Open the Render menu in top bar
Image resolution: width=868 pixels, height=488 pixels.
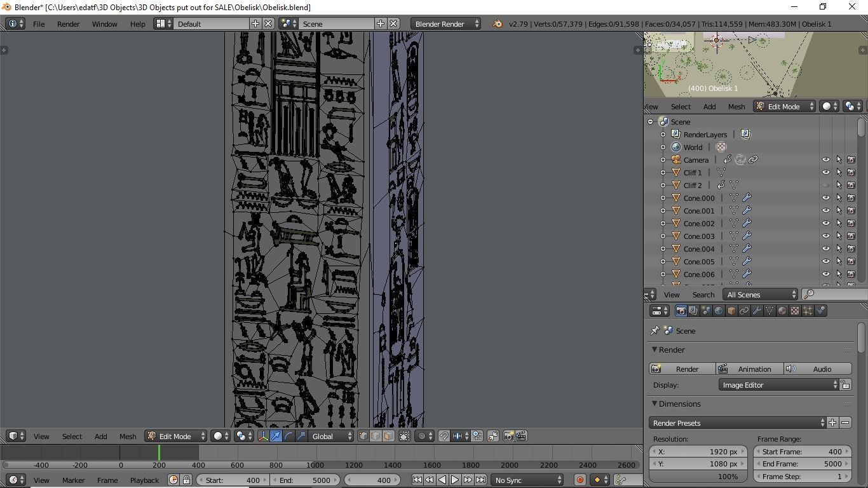[x=68, y=24]
